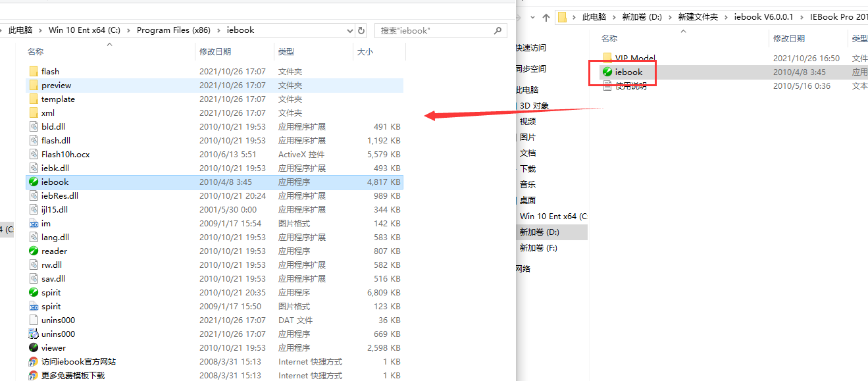This screenshot has width=868, height=381.
Task: Go to 新加卷 (D:) breadcrumb in address bar
Action: [x=642, y=17]
